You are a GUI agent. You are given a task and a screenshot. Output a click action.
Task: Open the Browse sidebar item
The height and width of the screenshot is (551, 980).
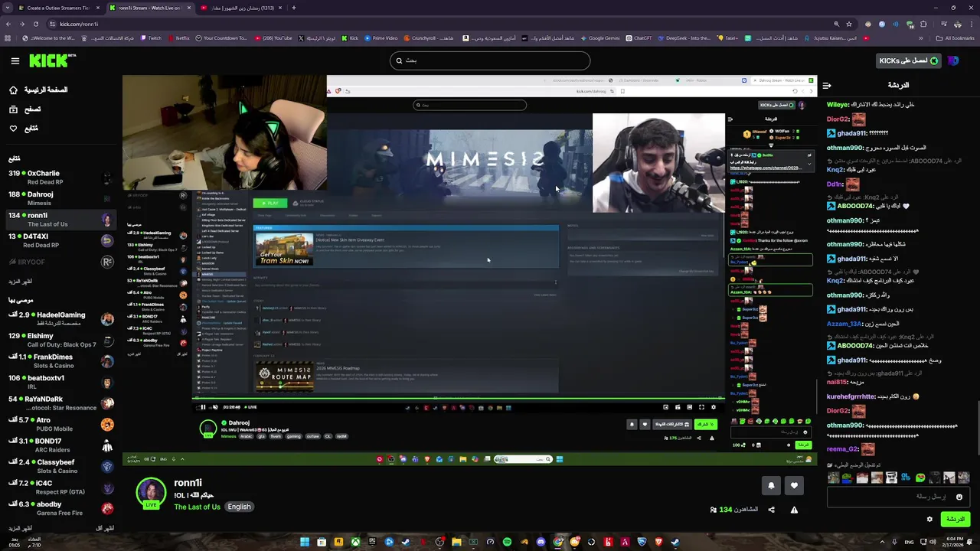pos(24,109)
